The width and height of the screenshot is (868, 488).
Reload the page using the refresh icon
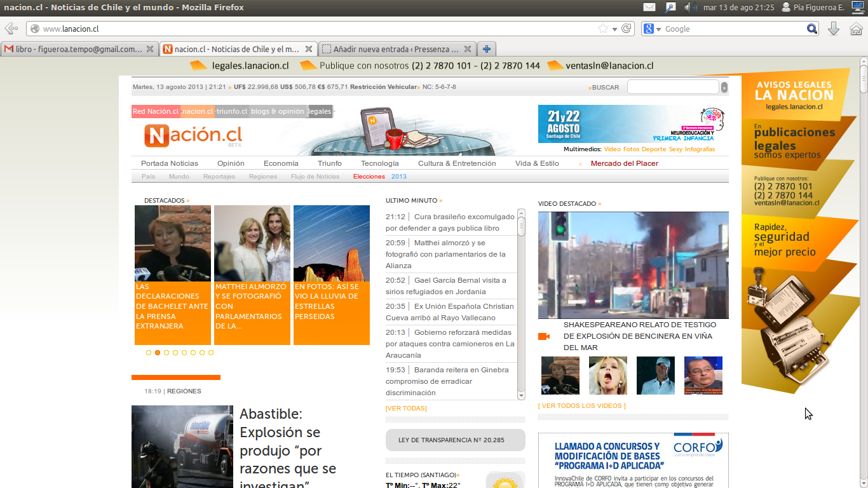point(627,29)
